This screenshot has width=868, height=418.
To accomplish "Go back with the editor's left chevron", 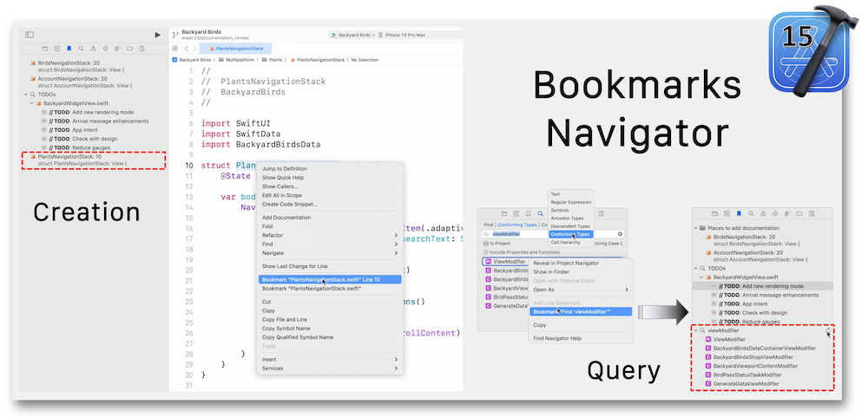I will (187, 49).
